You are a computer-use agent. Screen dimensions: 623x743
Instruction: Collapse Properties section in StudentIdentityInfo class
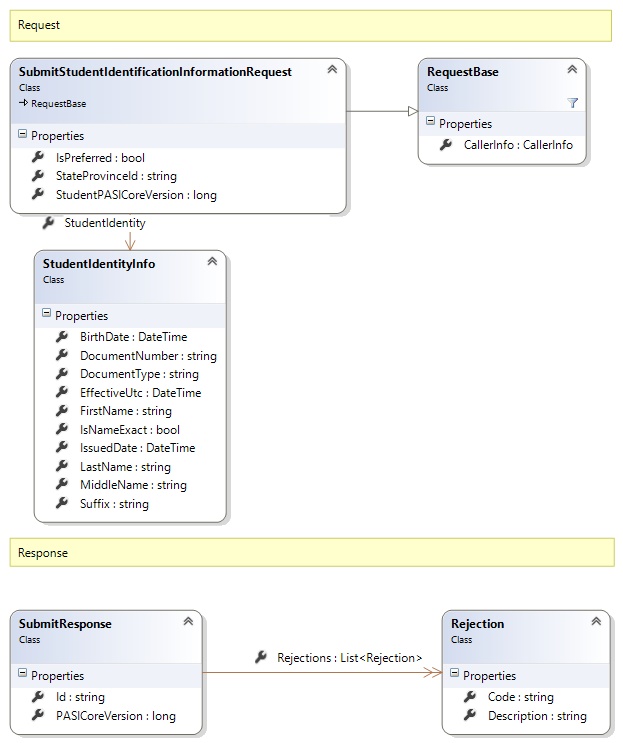coord(47,316)
